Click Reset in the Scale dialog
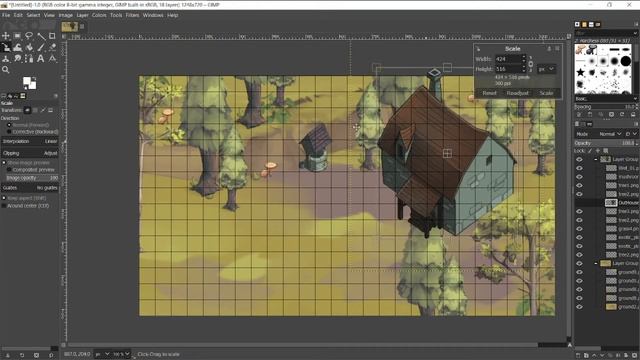640x360 pixels. [489, 93]
